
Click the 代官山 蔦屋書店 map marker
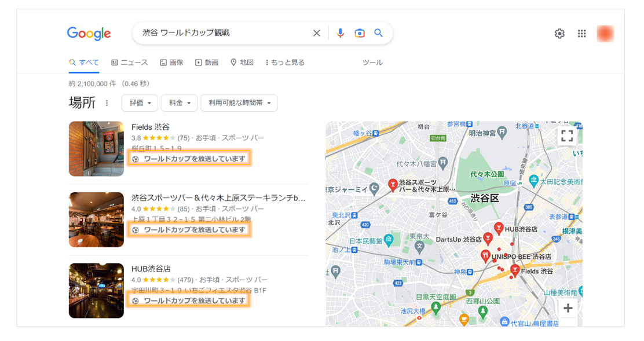[x=505, y=322]
